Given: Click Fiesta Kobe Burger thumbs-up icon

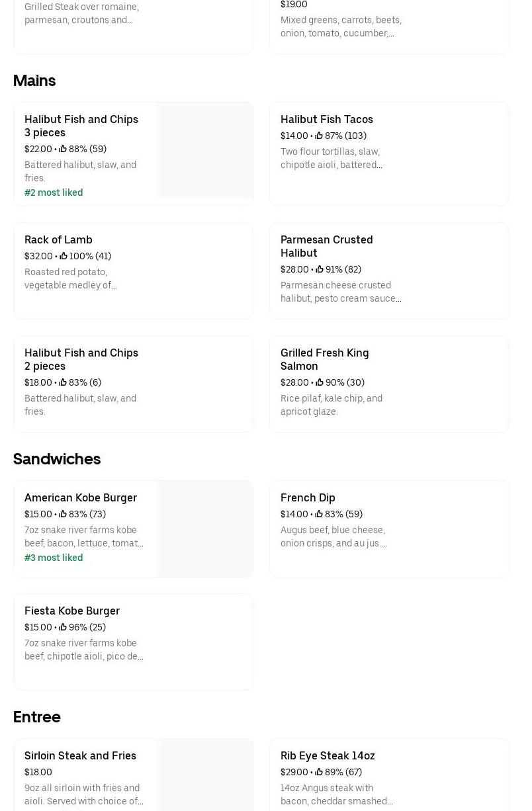Looking at the screenshot, I should (63, 627).
